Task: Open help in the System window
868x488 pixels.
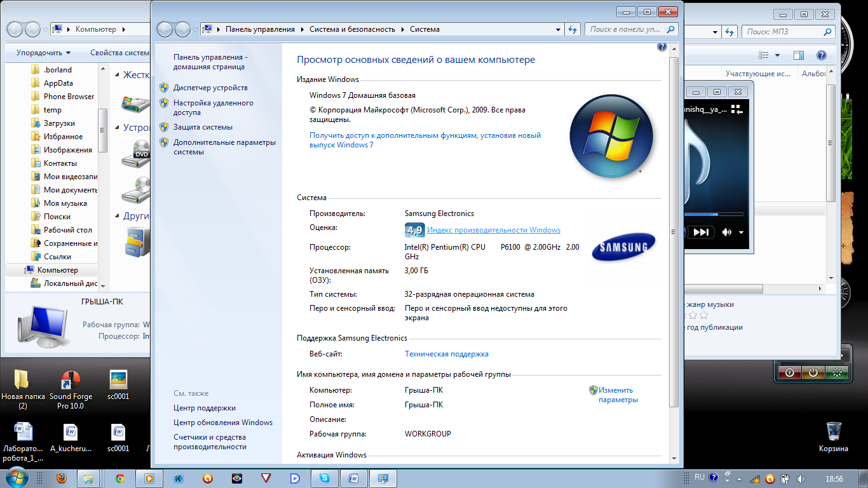Action: click(x=661, y=46)
